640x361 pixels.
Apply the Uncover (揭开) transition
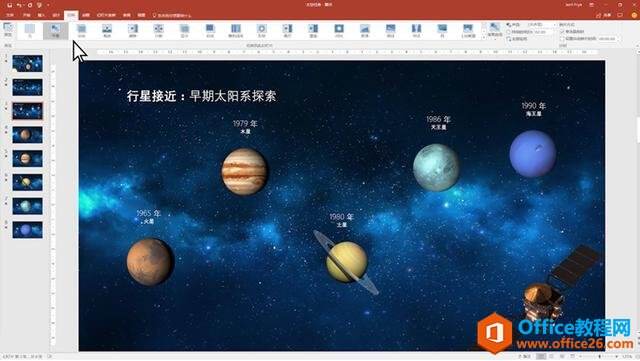pos(287,31)
